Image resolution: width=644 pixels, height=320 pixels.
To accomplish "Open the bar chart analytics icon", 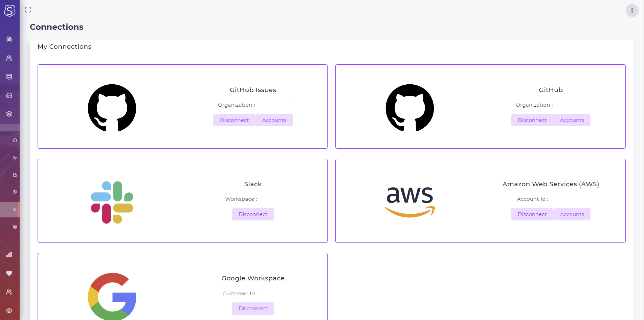I will [9, 255].
